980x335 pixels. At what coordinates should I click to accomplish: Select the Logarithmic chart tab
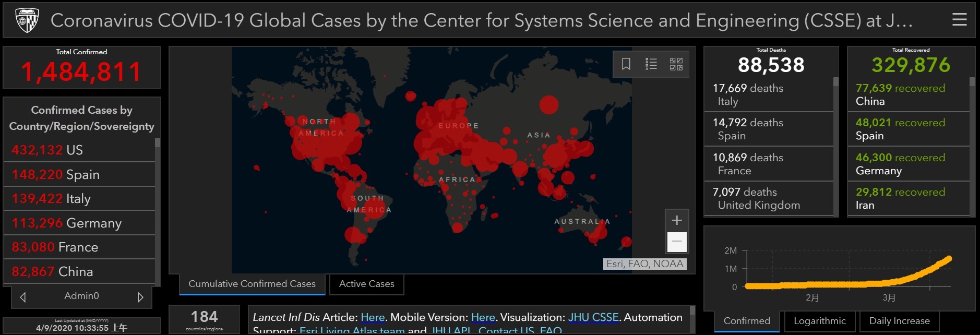820,321
